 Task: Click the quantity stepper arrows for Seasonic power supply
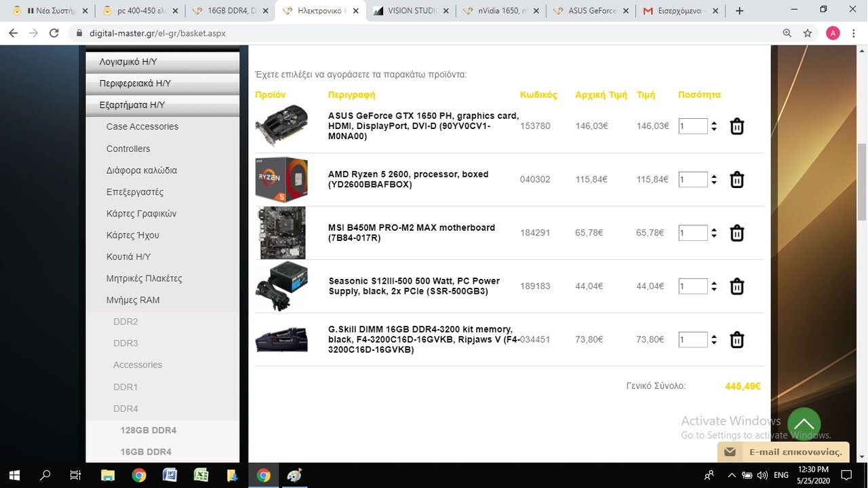tap(713, 286)
